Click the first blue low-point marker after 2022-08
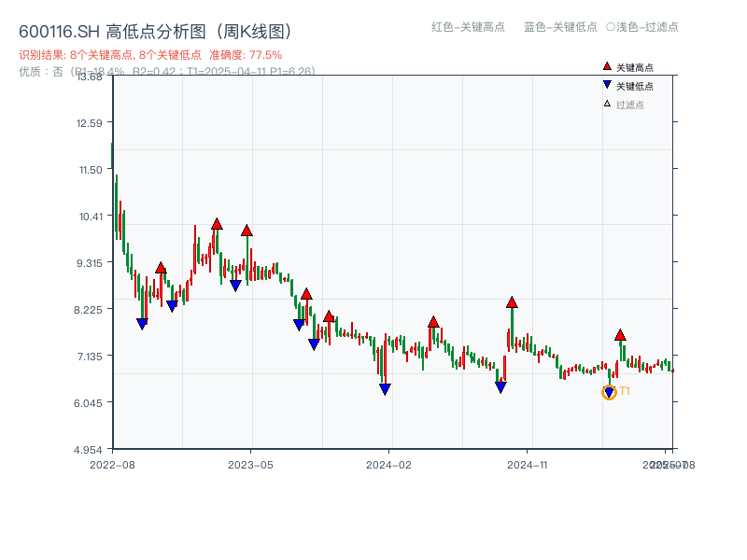The width and height of the screenshot is (747, 560). (142, 324)
